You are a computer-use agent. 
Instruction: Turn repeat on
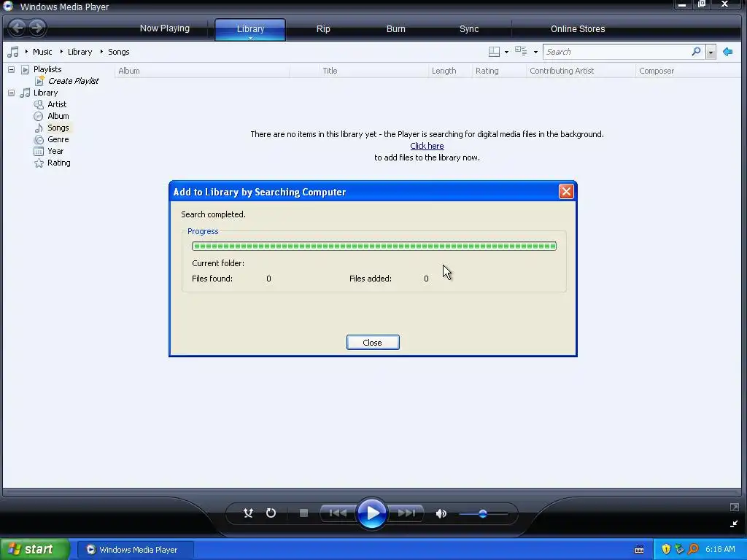click(271, 513)
